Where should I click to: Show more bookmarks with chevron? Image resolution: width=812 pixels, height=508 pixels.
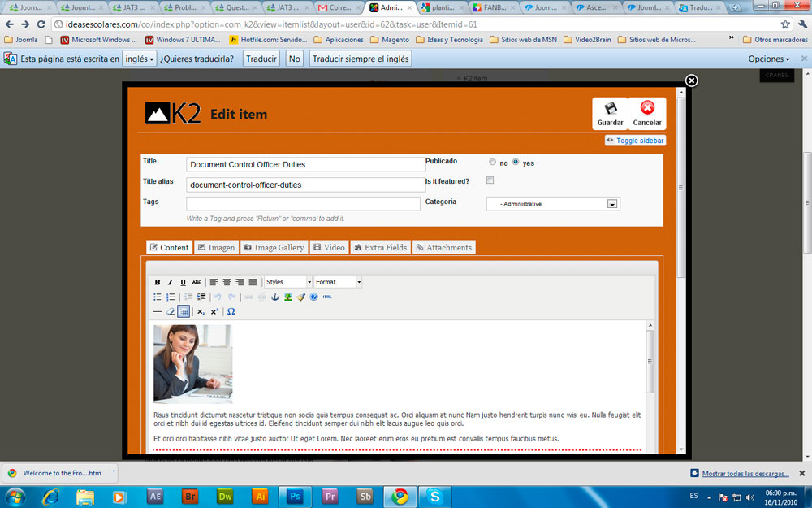pos(732,39)
